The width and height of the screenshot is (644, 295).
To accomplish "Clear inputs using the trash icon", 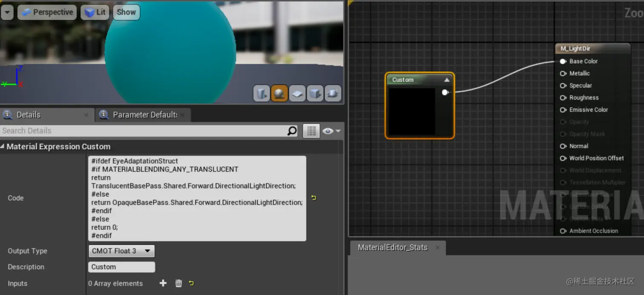I will point(178,283).
